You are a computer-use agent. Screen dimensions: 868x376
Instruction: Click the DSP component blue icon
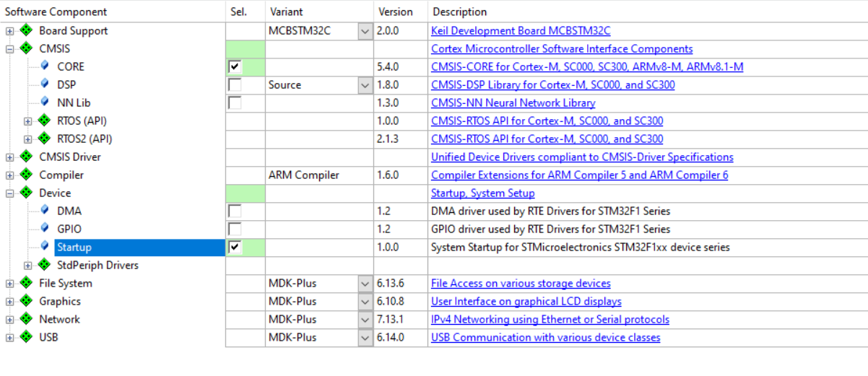[x=45, y=84]
